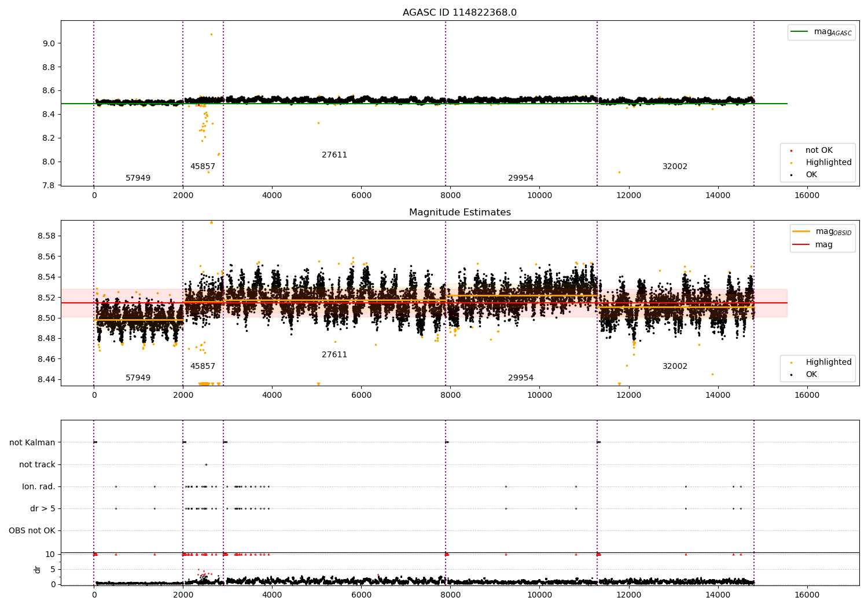Click the 8.58 y-axis tick of Magnitude Estimates
Viewport: 868px width, 608px height.
[46, 236]
